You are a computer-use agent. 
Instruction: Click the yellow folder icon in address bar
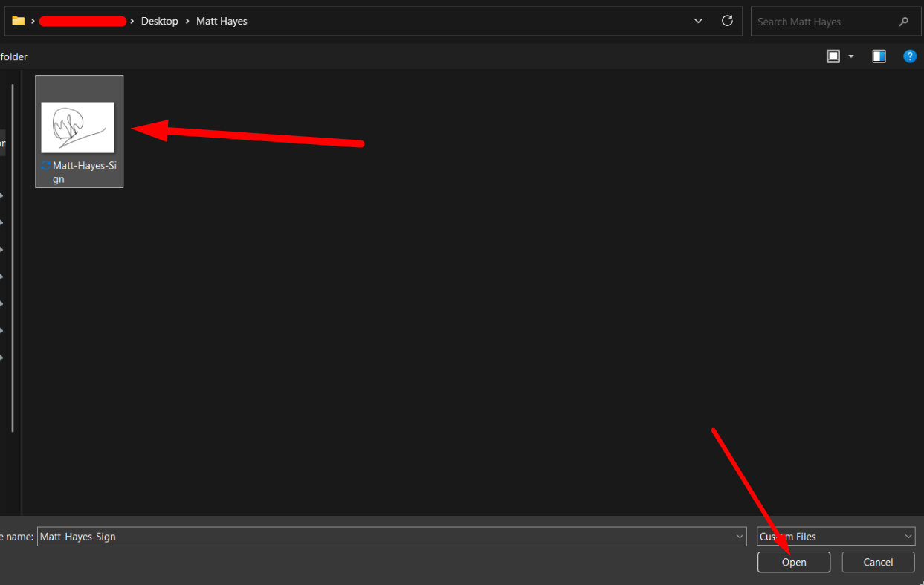click(18, 21)
